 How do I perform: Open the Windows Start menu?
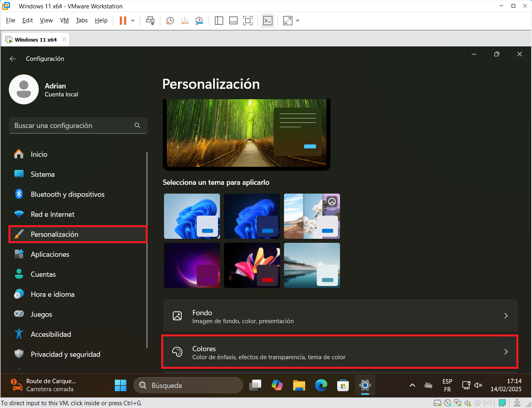(x=120, y=386)
